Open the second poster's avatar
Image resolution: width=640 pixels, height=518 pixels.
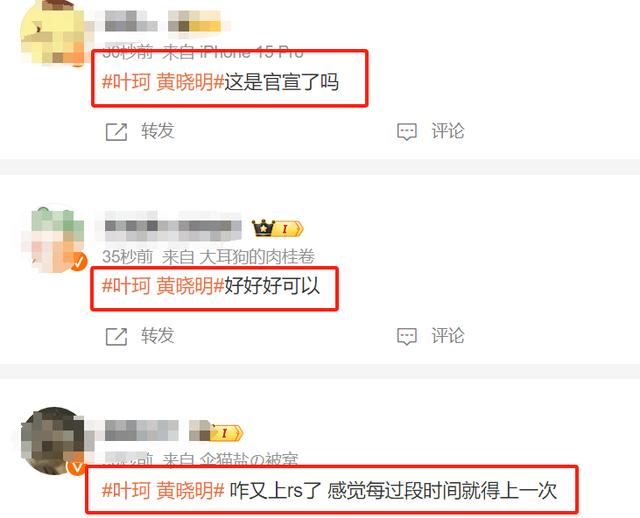point(53,239)
